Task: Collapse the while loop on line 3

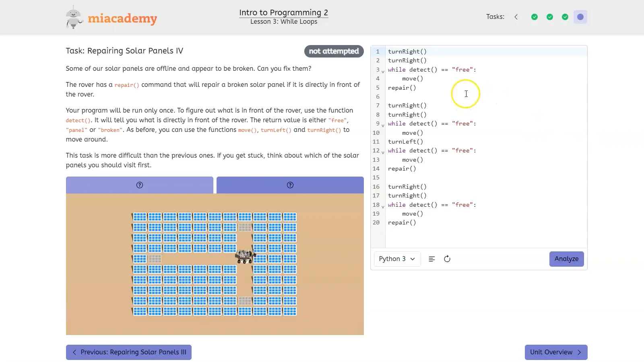Action: coord(382,71)
